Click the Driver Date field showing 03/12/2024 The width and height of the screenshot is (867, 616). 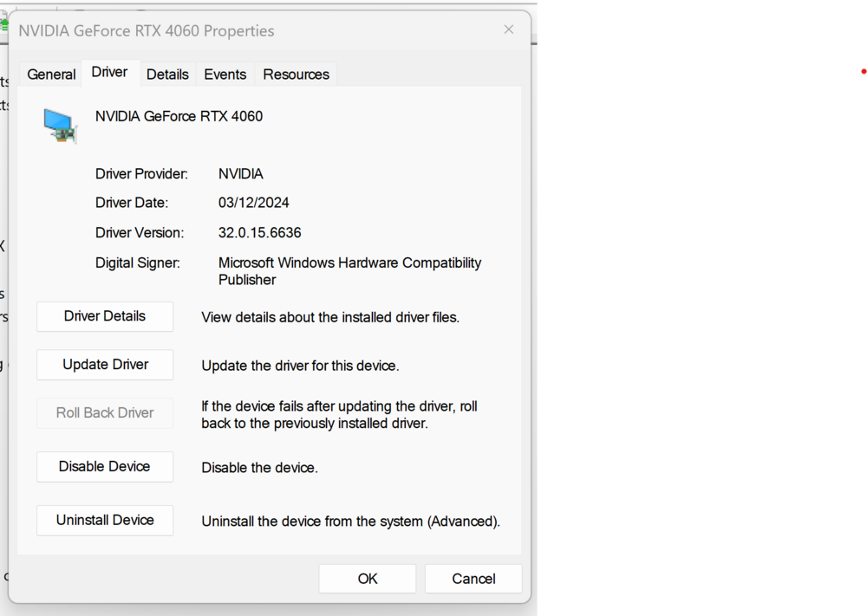[254, 203]
